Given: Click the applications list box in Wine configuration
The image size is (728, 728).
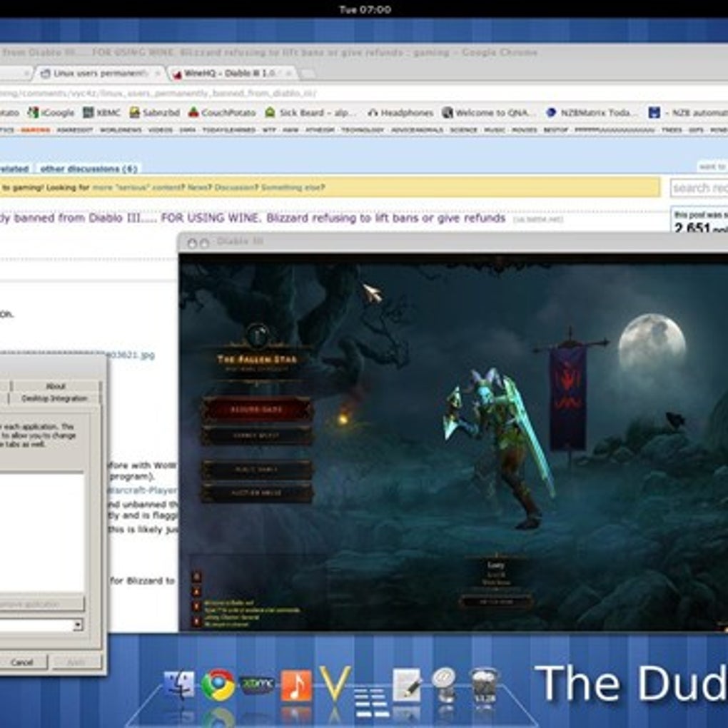Looking at the screenshot, I should tap(42, 532).
